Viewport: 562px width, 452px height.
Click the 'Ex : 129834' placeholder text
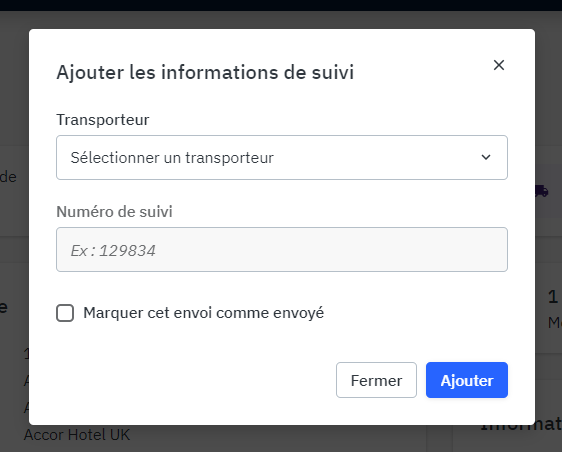[113, 251]
